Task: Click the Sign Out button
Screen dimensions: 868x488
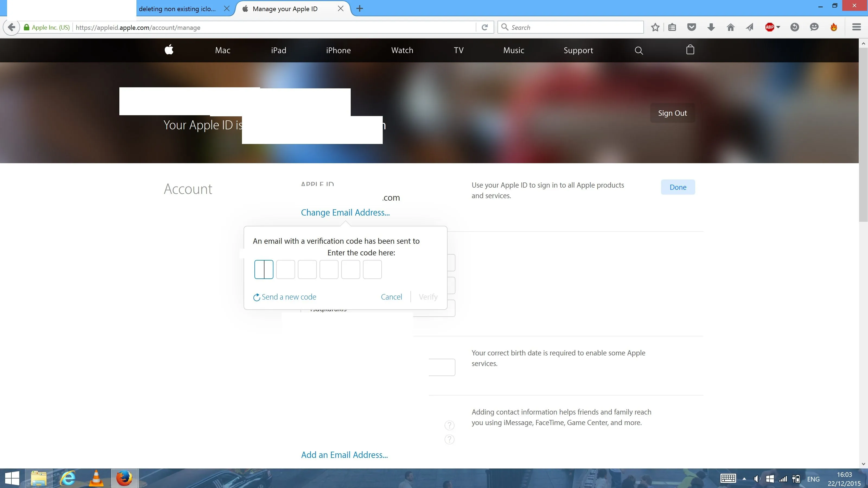Action: tap(672, 113)
